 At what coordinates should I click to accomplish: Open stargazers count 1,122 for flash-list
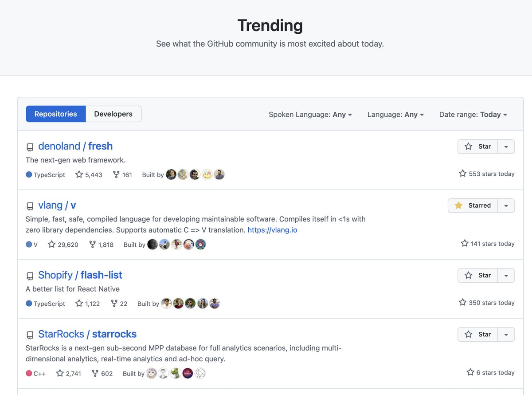point(87,303)
